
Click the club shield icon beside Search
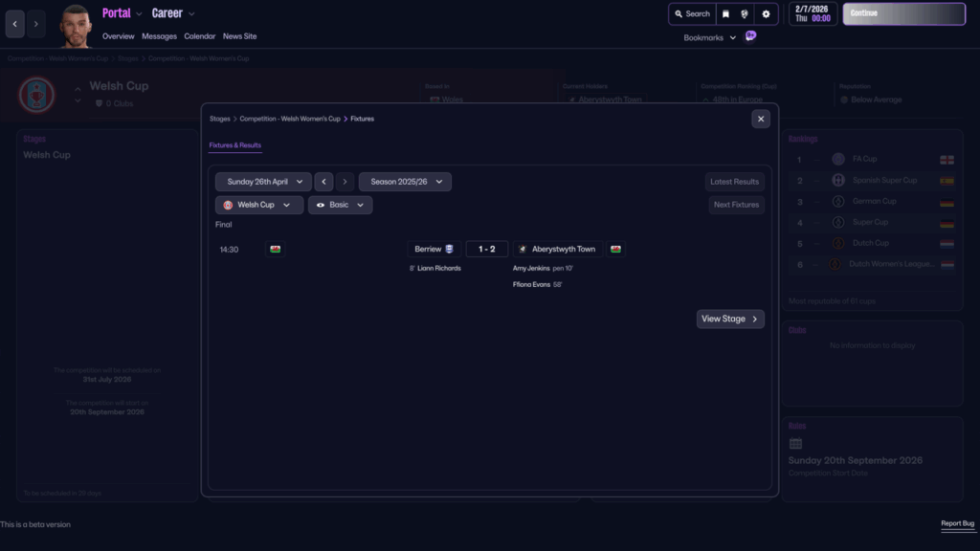(x=745, y=14)
